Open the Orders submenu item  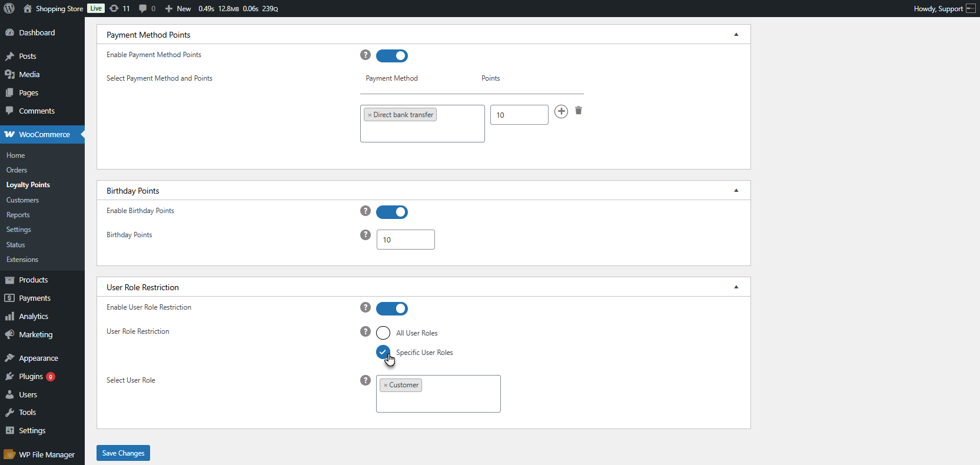click(16, 170)
